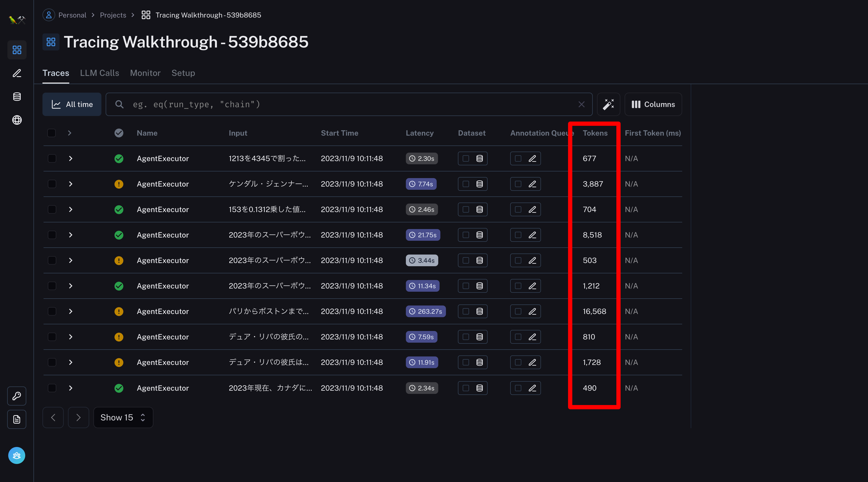Open the Show 15 page size dropdown

click(x=123, y=417)
